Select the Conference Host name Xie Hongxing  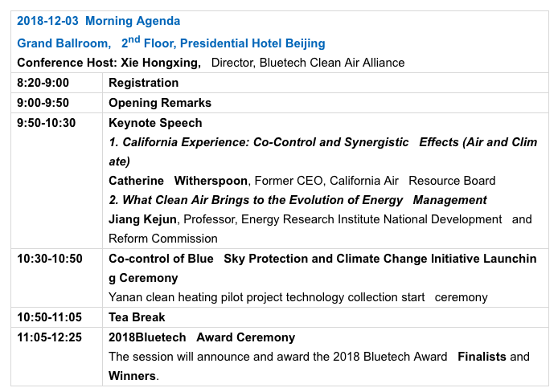[x=161, y=63]
